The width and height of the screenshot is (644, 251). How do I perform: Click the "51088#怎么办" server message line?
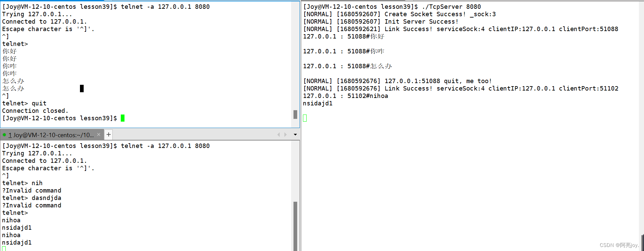click(x=347, y=66)
